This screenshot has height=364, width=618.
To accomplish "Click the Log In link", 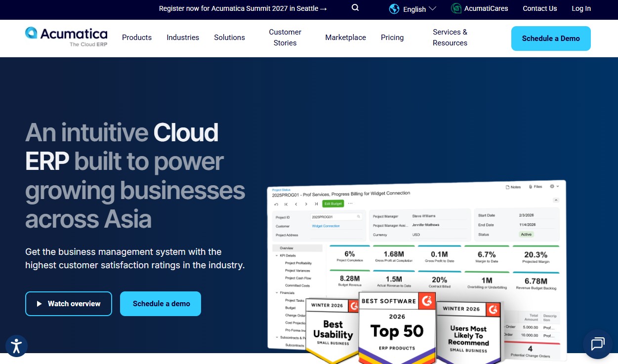I will click(x=581, y=8).
